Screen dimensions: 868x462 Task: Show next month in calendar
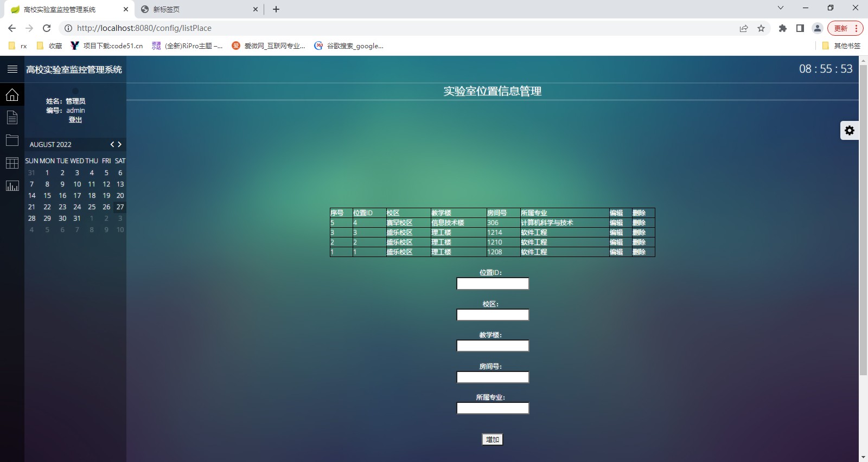(x=120, y=144)
